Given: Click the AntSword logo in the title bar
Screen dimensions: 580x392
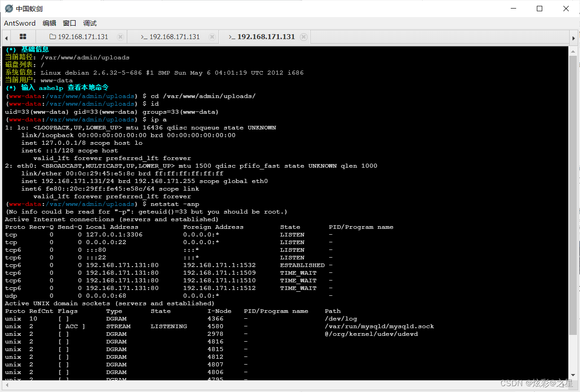Looking at the screenshot, I should pyautogui.click(x=9, y=9).
